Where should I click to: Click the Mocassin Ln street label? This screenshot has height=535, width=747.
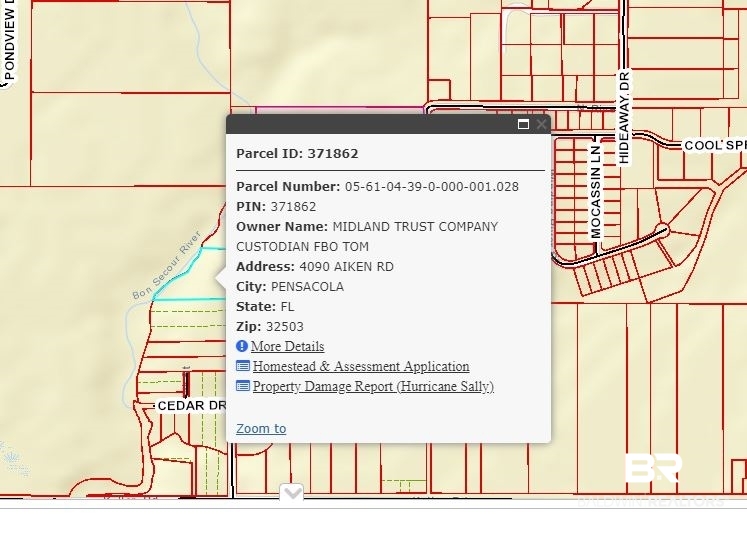coord(596,192)
